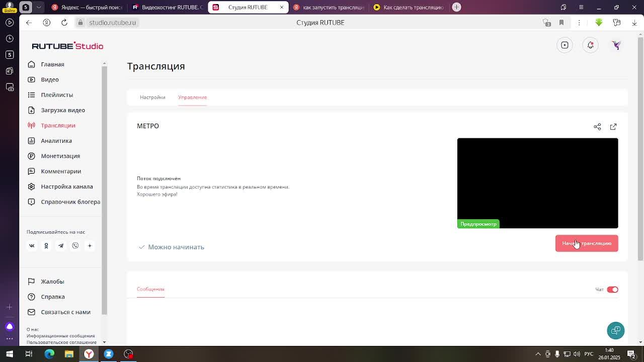Screen dimensions: 644x362
Task: Go to Плейлисты in sidebar
Action: point(57,95)
